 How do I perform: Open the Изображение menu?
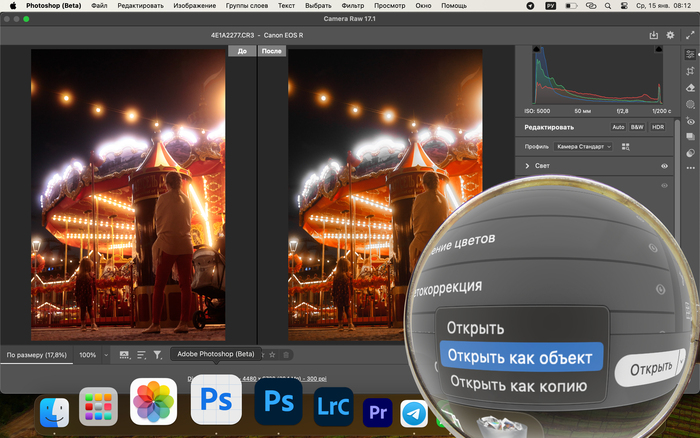195,6
